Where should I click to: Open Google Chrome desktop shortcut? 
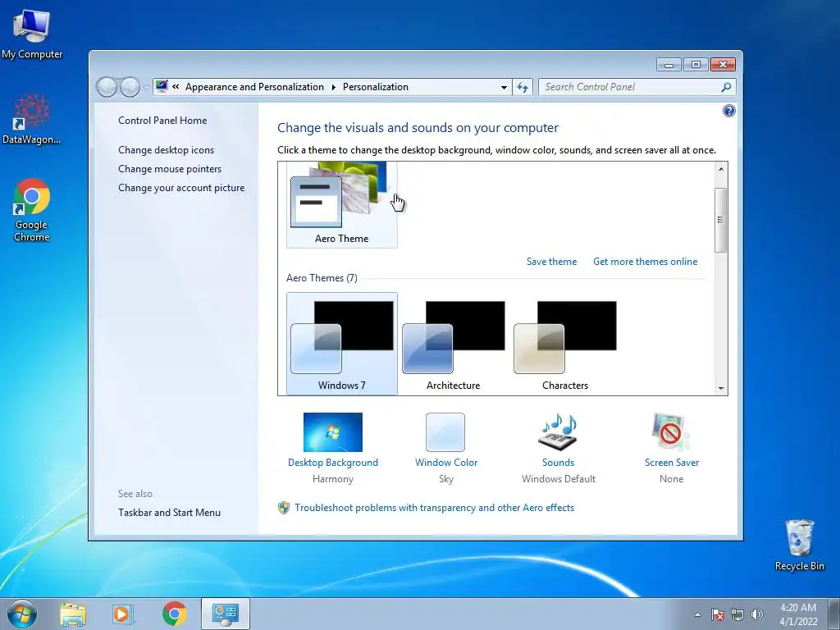pos(32,210)
